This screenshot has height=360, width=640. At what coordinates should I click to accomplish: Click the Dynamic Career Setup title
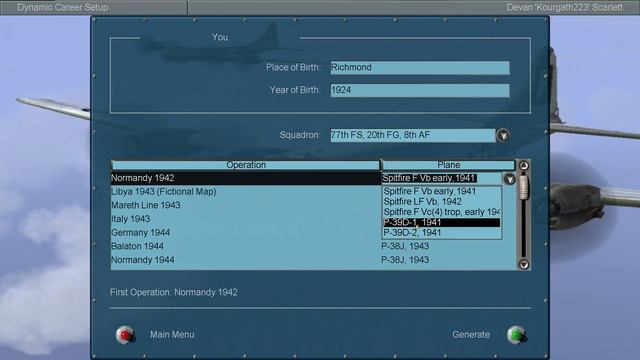pos(62,7)
